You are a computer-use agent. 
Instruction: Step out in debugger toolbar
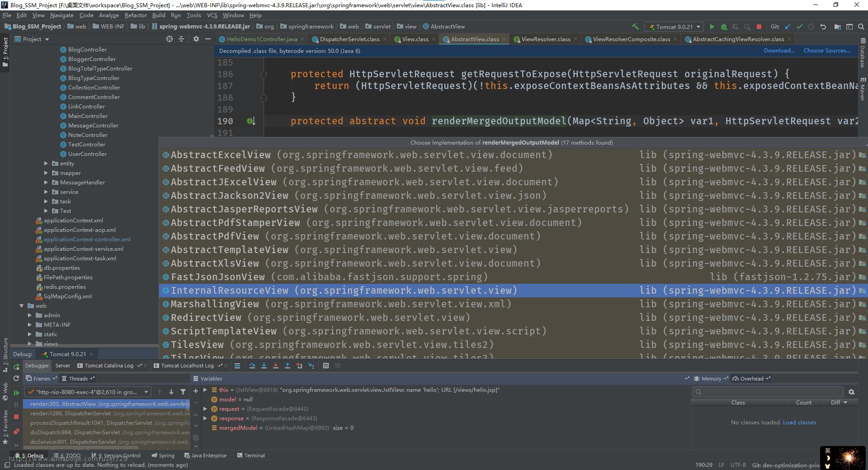288,366
